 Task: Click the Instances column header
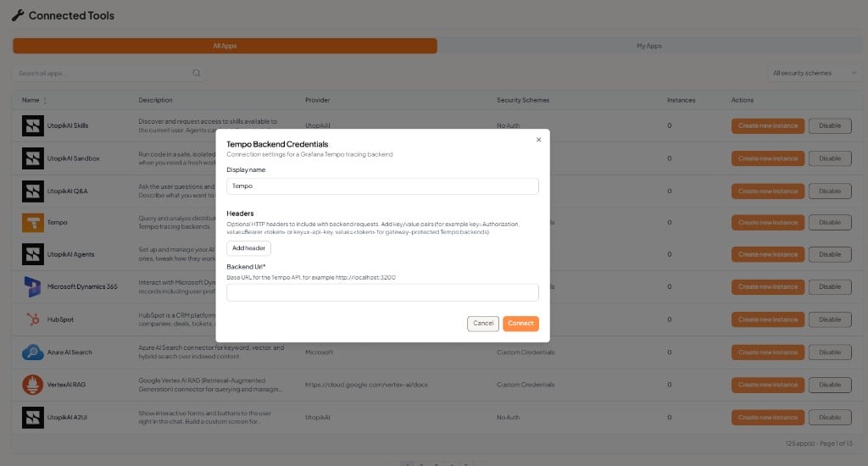pyautogui.click(x=681, y=100)
